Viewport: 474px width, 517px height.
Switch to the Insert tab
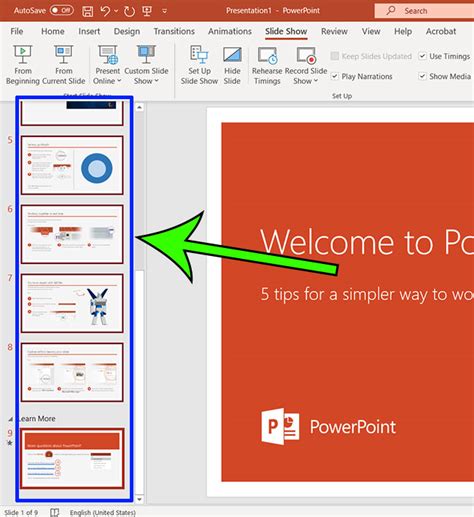tap(89, 31)
